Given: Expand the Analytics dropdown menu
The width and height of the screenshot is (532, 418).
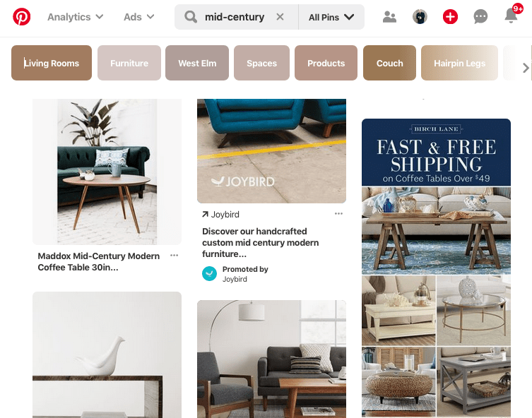Looking at the screenshot, I should tap(76, 17).
